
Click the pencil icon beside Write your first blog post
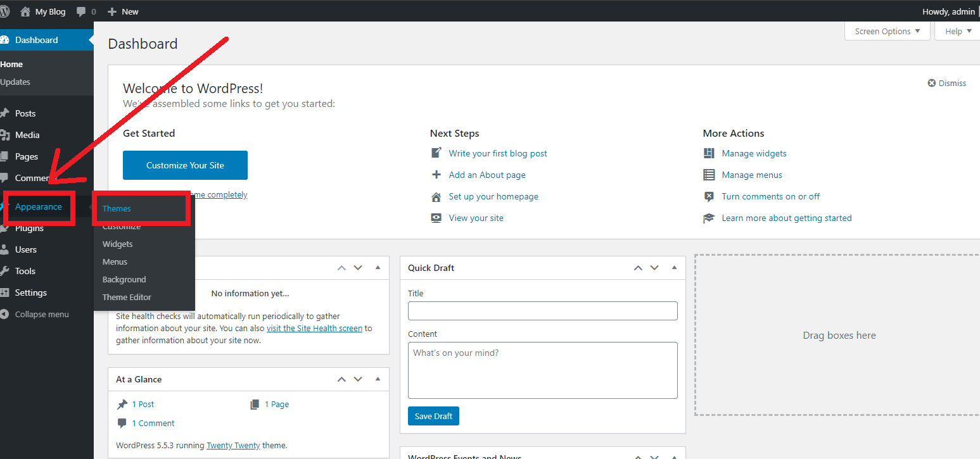click(x=436, y=153)
